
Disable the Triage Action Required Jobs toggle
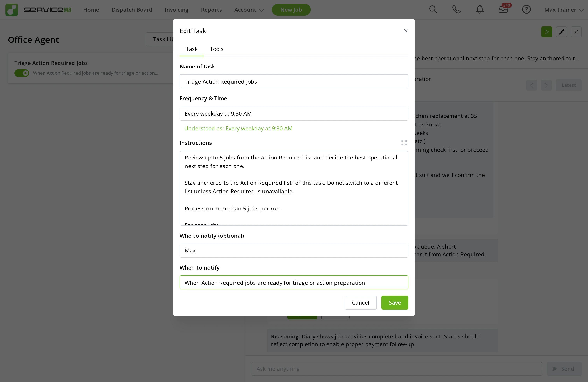[22, 73]
